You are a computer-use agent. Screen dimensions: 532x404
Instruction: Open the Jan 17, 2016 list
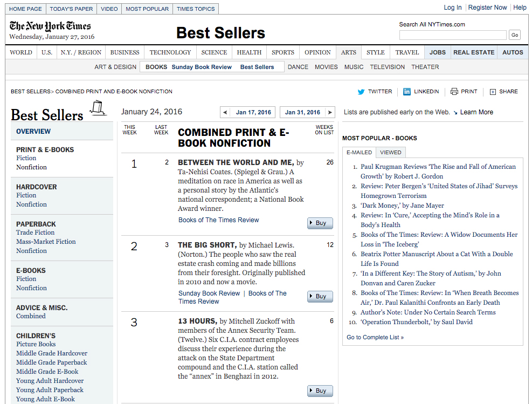(253, 113)
